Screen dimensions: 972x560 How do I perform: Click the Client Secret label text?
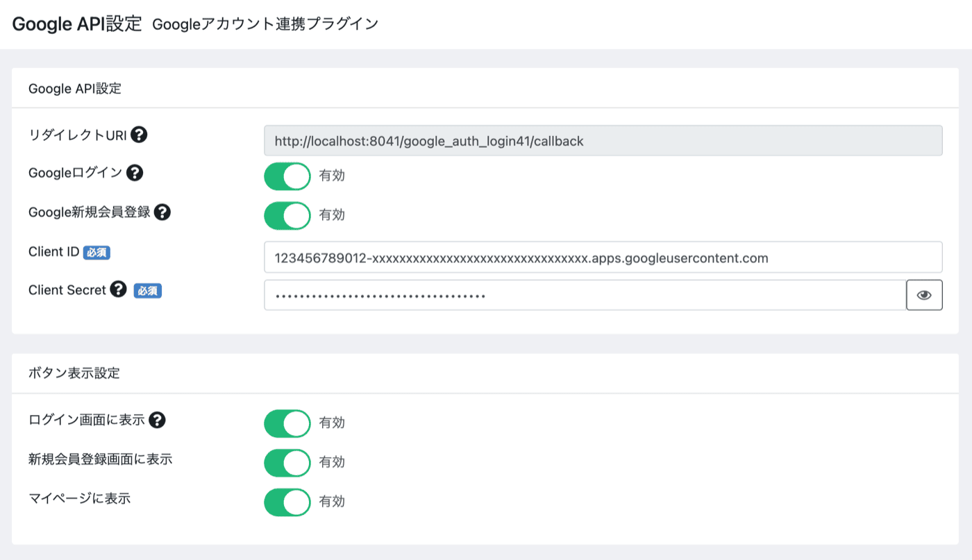[x=67, y=290]
